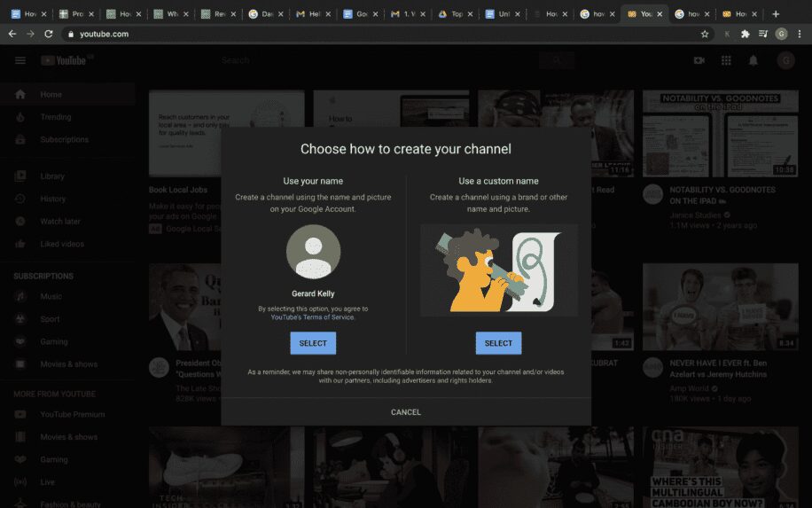This screenshot has height=508, width=812.
Task: Open YouTube Premium in the sidebar
Action: click(67, 414)
